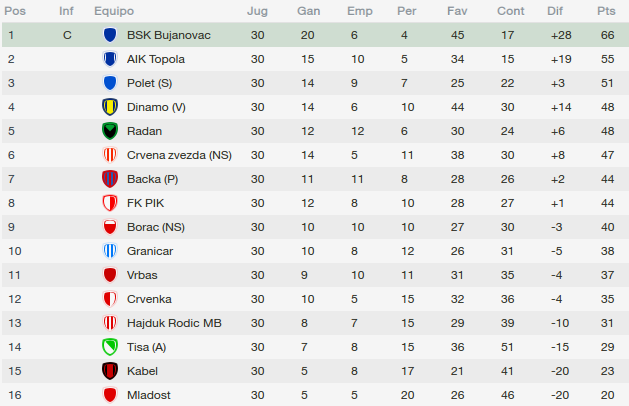
Task: Click the Kabel dark red crest
Action: point(110,371)
